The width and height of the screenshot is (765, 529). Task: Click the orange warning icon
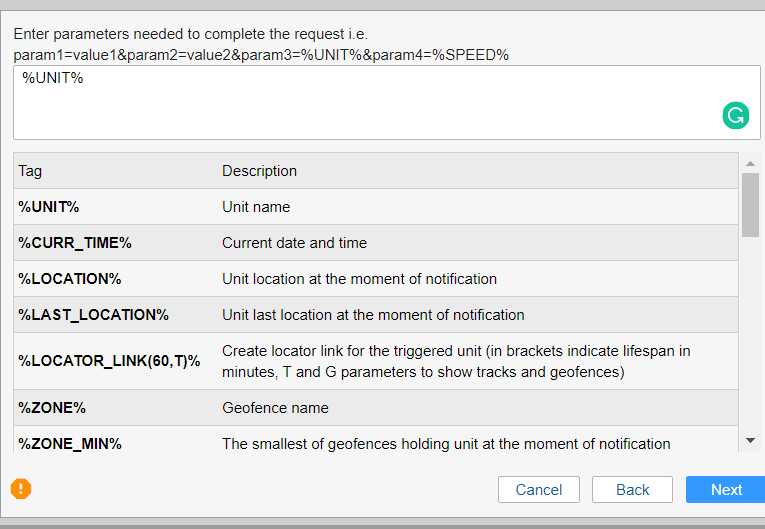click(21, 489)
